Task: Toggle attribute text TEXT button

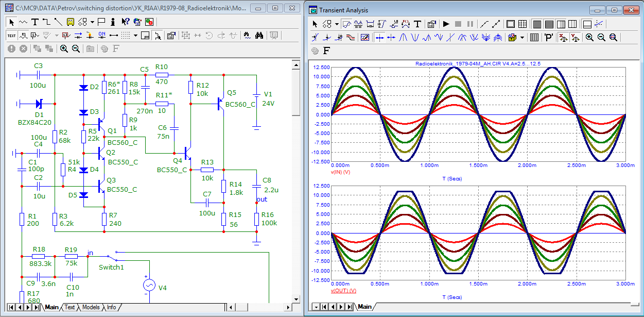Action: tap(11, 36)
